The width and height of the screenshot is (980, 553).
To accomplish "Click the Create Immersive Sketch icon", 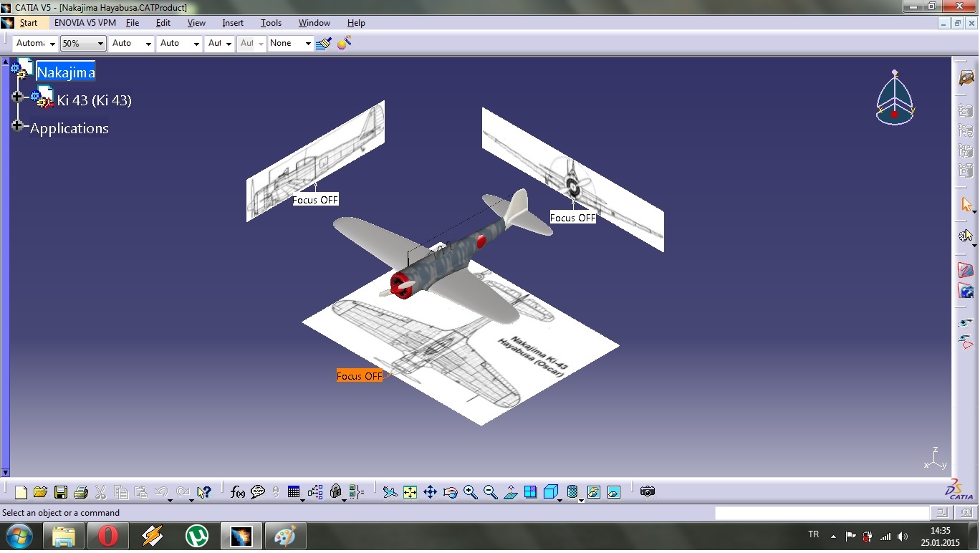I will [966, 271].
